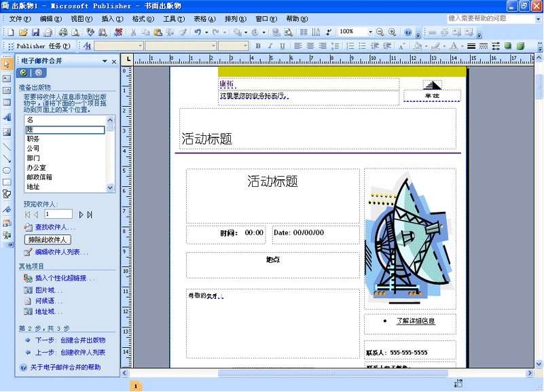Select the Text Box tool in Objects toolbar

tap(7, 77)
